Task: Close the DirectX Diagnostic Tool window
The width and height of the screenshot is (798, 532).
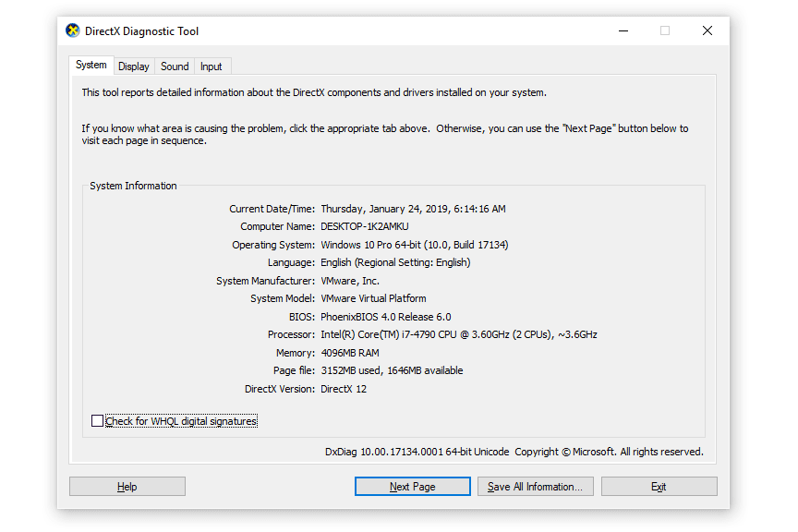Action: pyautogui.click(x=707, y=30)
